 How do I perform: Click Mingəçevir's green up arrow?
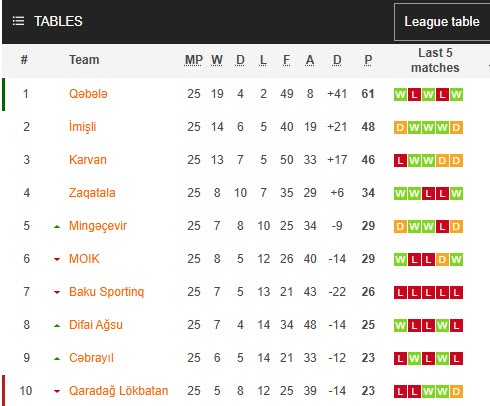click(57, 227)
